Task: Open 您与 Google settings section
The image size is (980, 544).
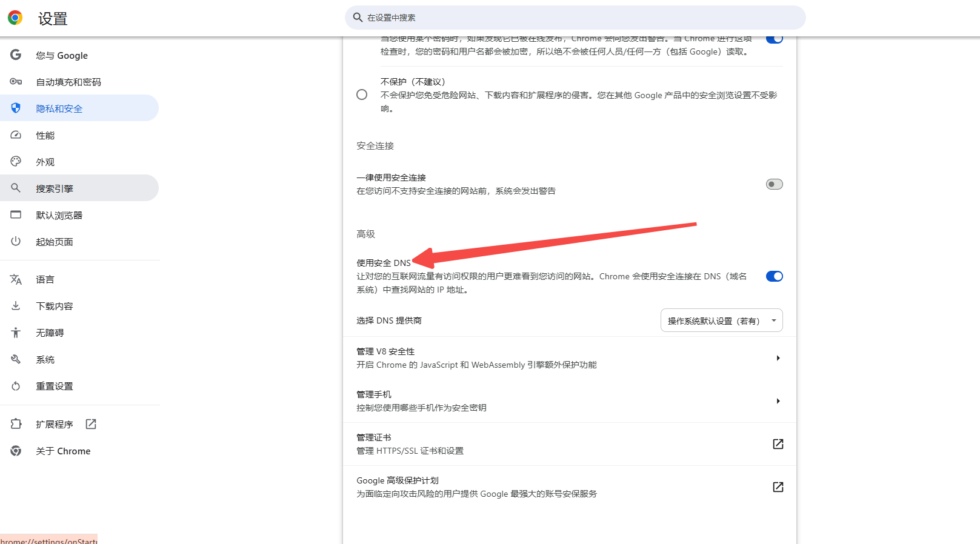Action: [x=79, y=55]
